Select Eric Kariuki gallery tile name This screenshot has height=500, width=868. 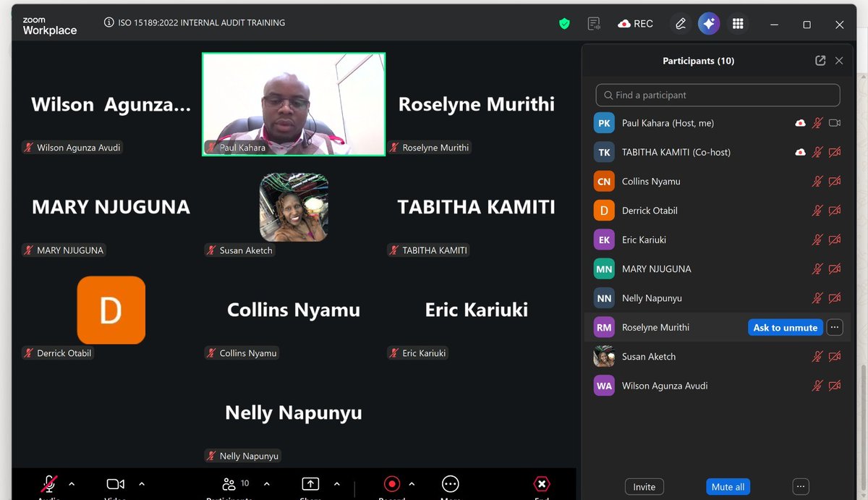click(477, 310)
